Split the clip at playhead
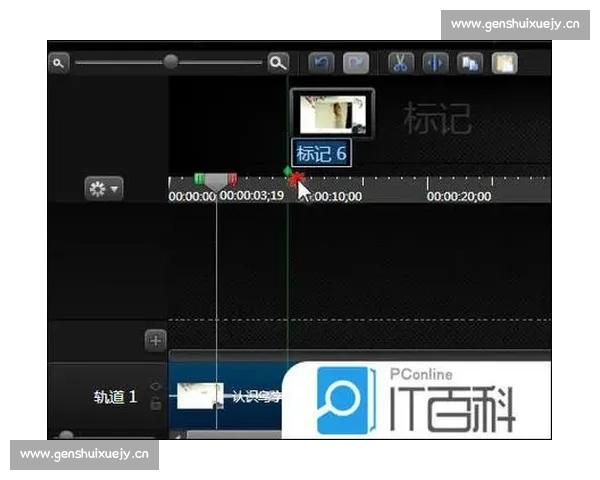 coord(435,63)
